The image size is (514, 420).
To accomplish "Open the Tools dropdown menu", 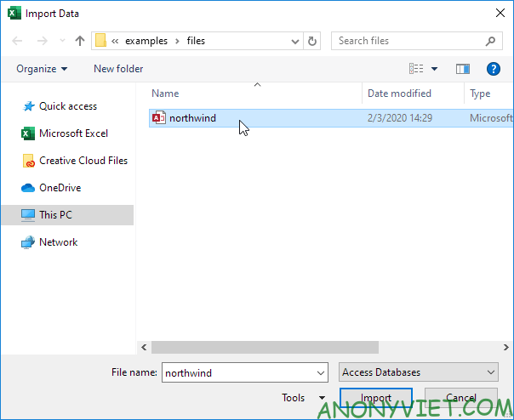I will (x=303, y=398).
